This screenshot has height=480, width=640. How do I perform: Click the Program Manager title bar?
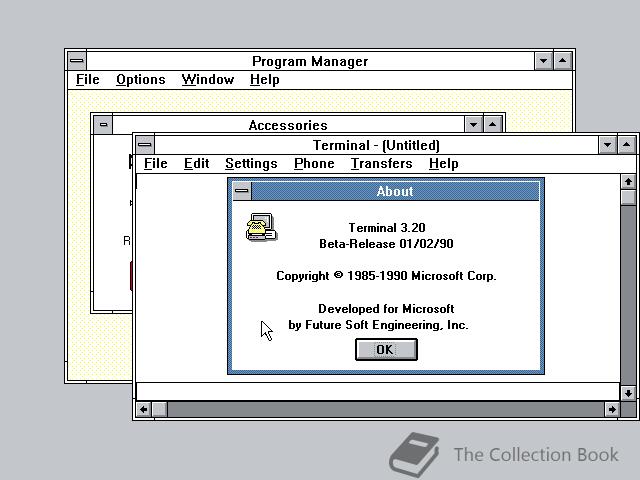[310, 61]
